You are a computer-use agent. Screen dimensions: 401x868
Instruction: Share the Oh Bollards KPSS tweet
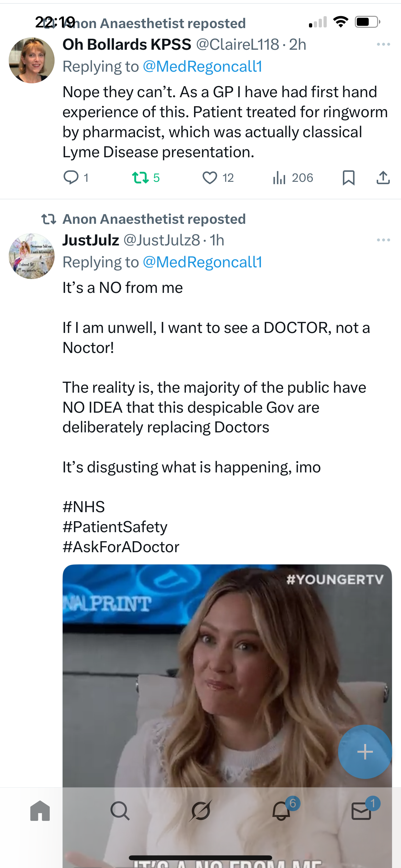tap(383, 178)
